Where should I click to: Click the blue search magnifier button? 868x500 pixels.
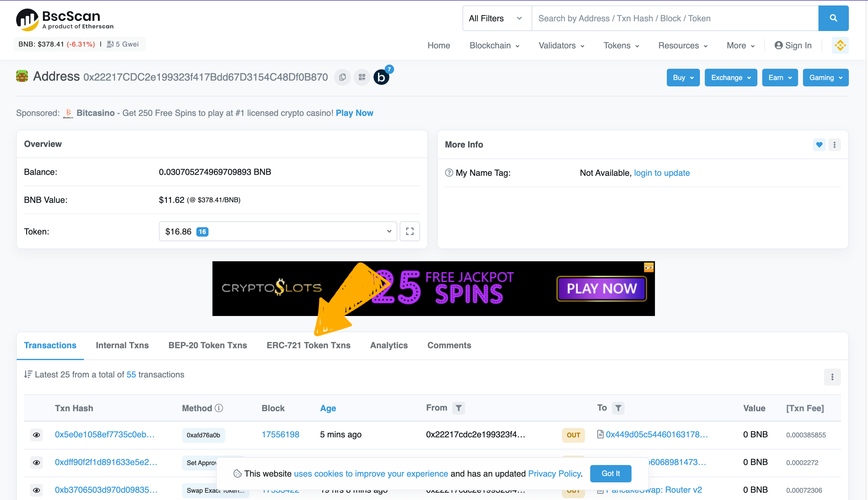tap(833, 18)
